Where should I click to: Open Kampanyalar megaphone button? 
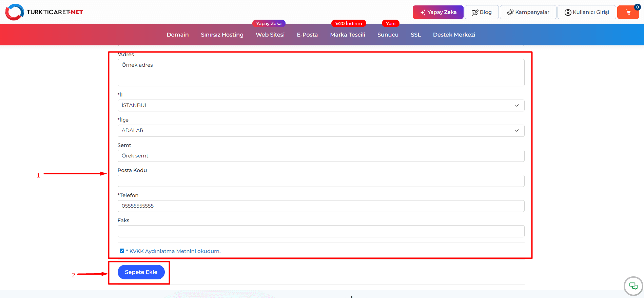(528, 12)
